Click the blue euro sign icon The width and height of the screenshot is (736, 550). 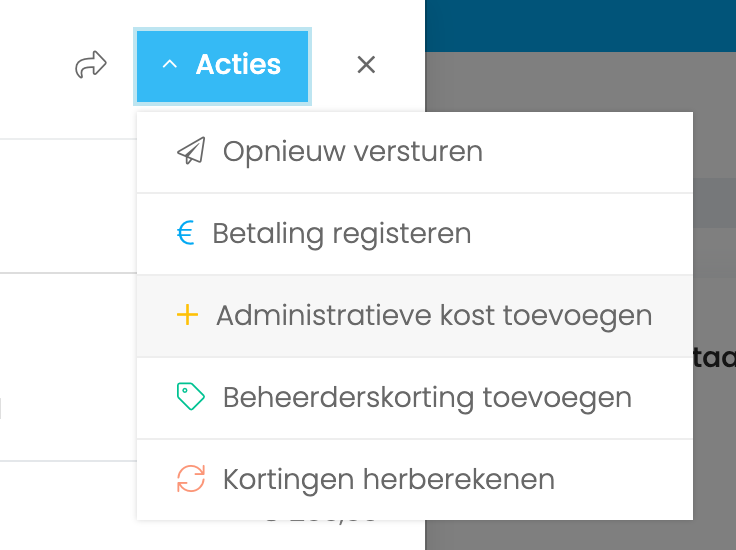185,233
